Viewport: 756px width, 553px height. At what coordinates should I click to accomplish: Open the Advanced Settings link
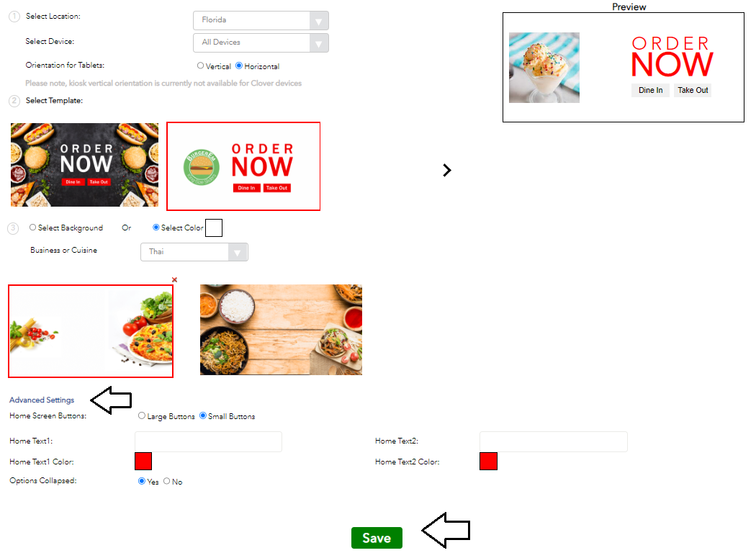coord(42,400)
